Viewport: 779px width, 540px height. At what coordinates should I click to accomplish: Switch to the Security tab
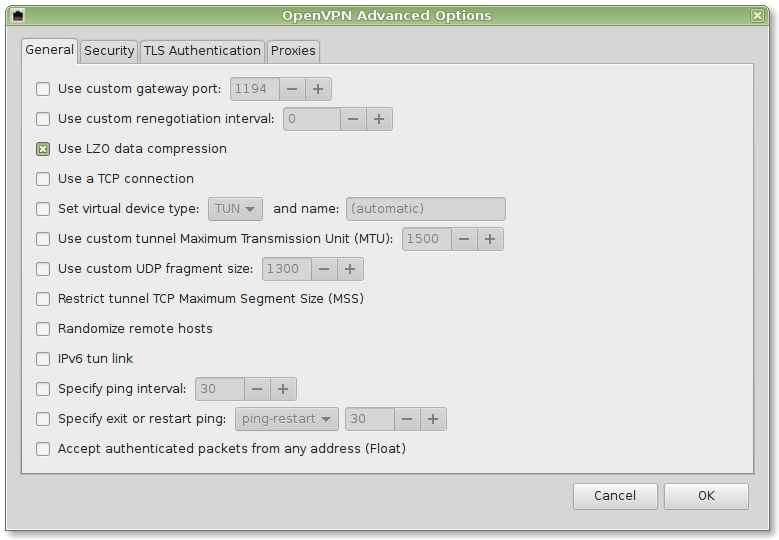click(x=109, y=50)
